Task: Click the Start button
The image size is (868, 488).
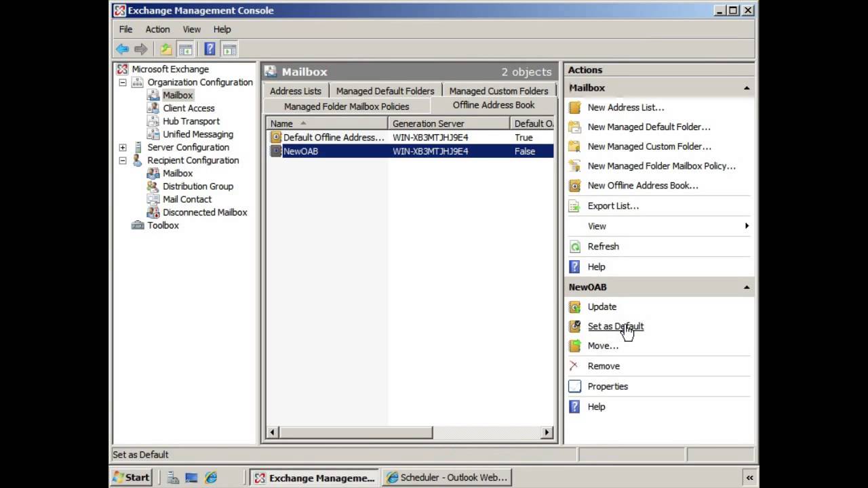Action: coord(131,478)
